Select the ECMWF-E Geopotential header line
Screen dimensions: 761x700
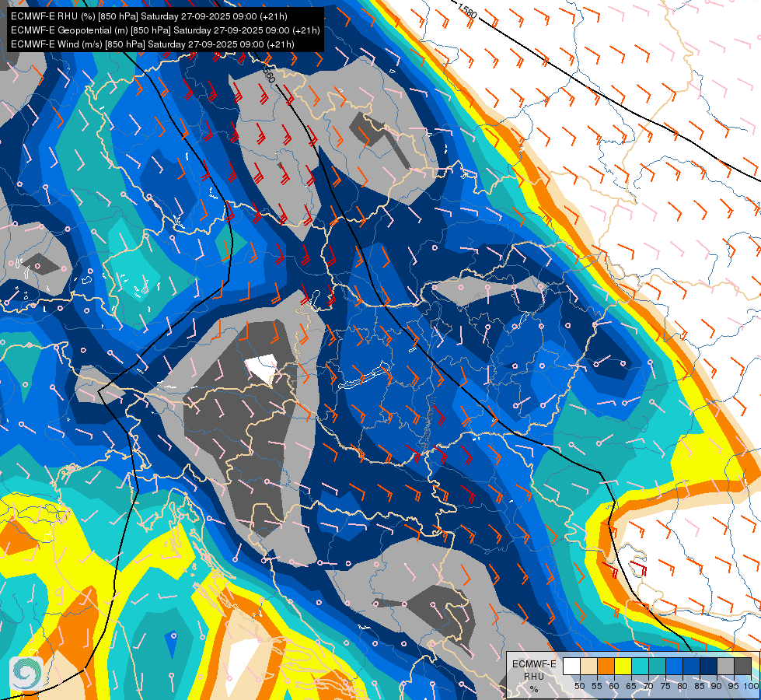[x=166, y=30]
